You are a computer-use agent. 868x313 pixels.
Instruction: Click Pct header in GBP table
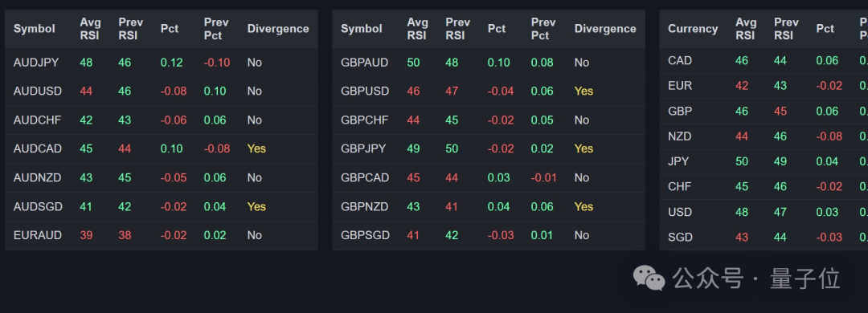(496, 29)
